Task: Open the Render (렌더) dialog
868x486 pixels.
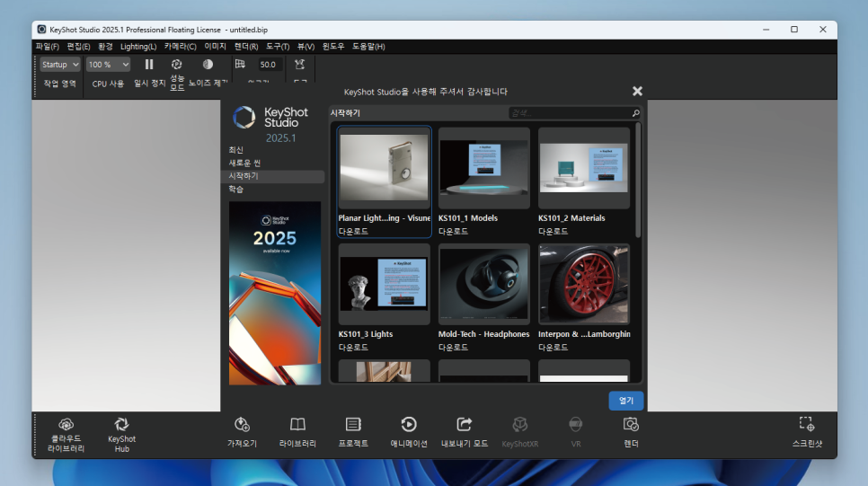Action: pos(631,432)
